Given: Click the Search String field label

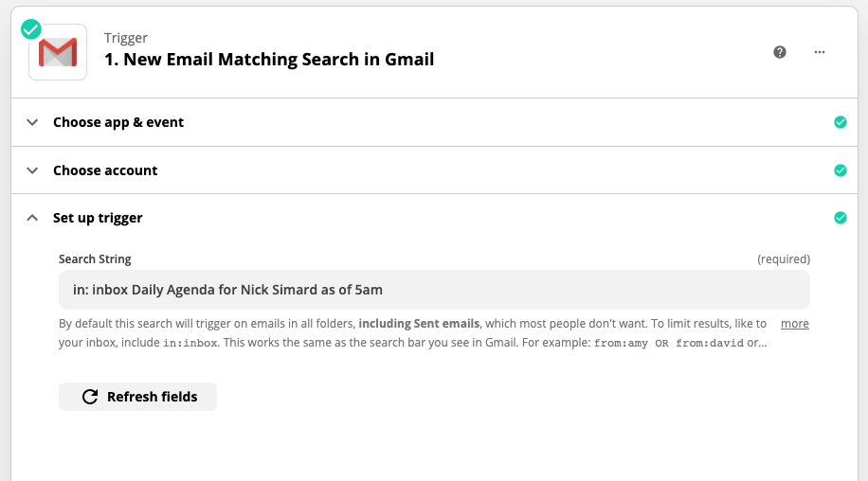Looking at the screenshot, I should [x=95, y=258].
